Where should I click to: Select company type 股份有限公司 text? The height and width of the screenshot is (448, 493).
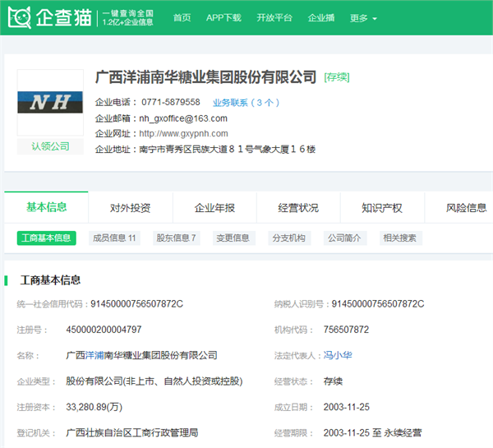click(154, 381)
